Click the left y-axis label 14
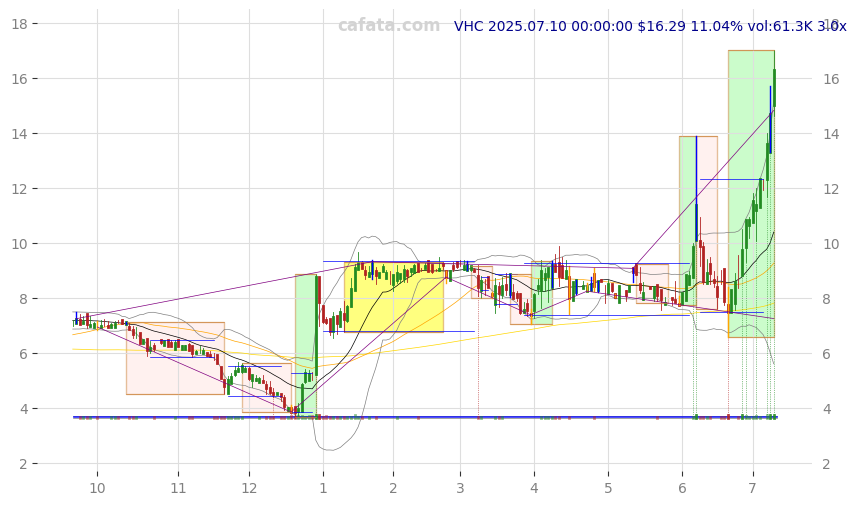The image size is (857, 505). click(20, 134)
